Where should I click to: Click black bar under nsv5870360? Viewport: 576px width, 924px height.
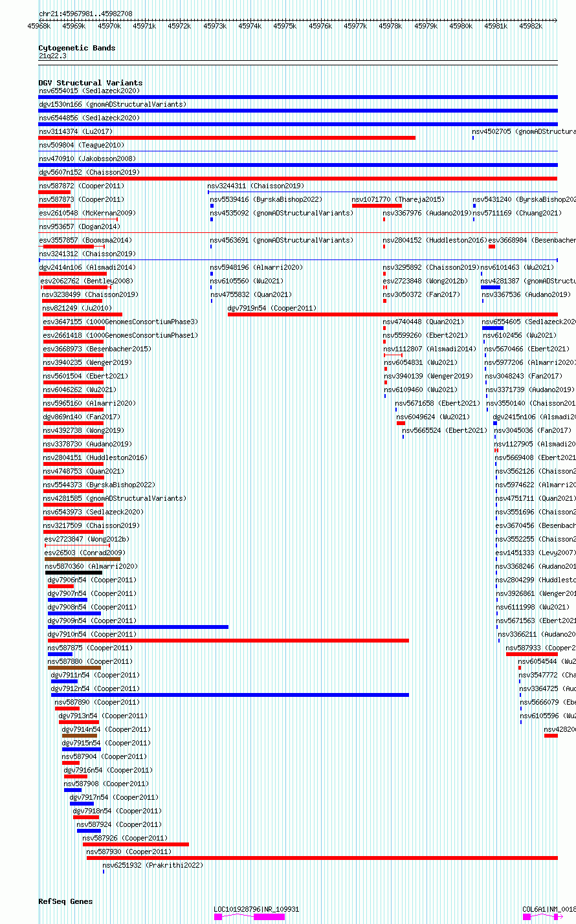(x=74, y=573)
